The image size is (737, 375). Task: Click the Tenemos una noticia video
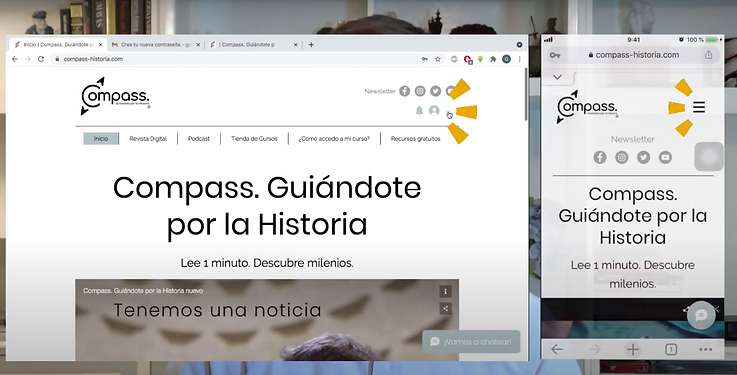267,320
